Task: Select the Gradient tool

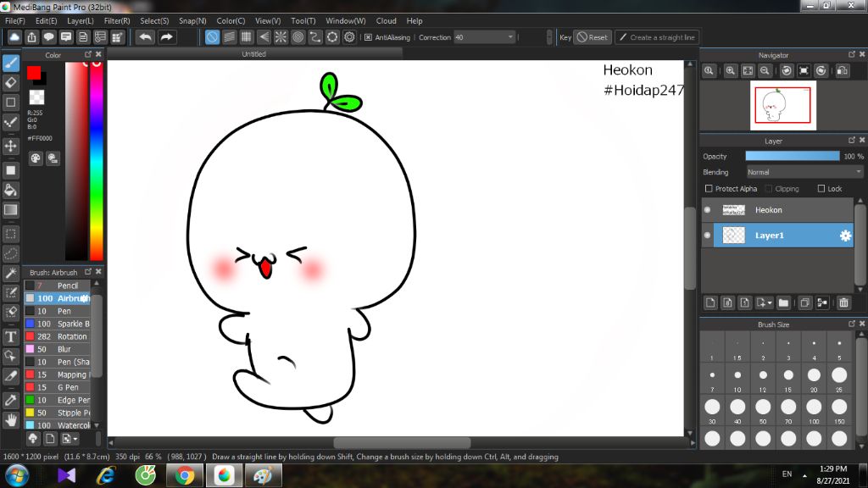Action: click(10, 210)
